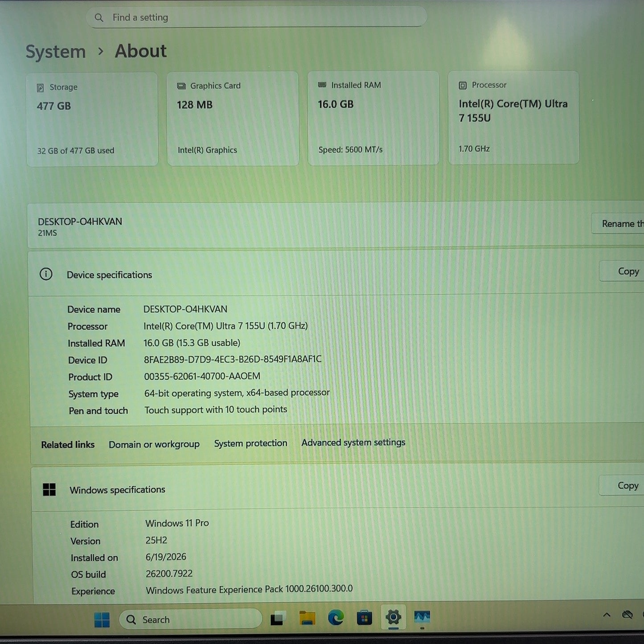The width and height of the screenshot is (644, 644).
Task: Click Windows Feature Experience Pack value
Action: 249,589
